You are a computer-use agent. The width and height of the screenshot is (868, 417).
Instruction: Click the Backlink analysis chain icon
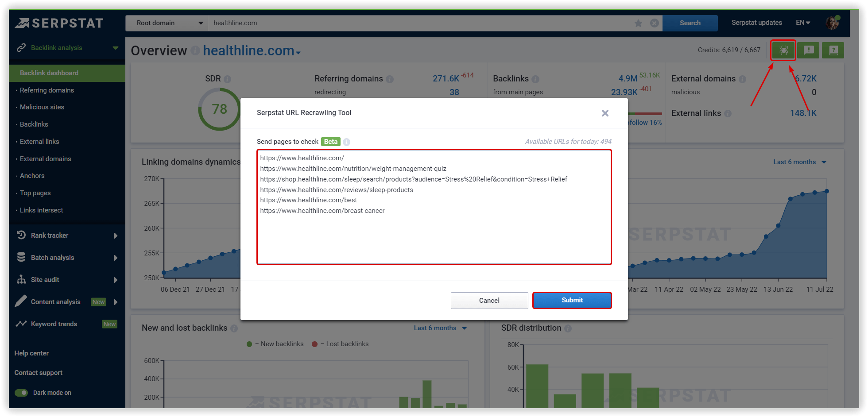21,48
